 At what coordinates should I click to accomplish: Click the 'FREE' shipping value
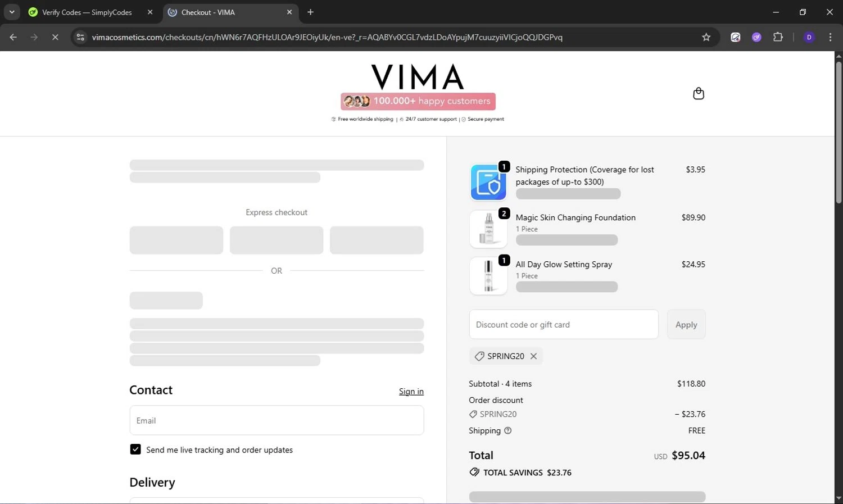[697, 430]
